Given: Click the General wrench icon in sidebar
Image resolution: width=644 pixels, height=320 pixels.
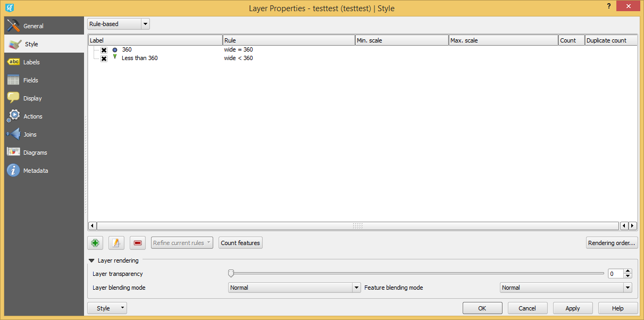Looking at the screenshot, I should pyautogui.click(x=13, y=26).
